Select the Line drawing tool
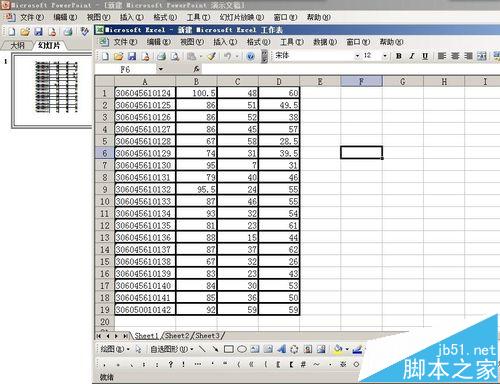Viewport: 500px width, 384px height. [202, 349]
